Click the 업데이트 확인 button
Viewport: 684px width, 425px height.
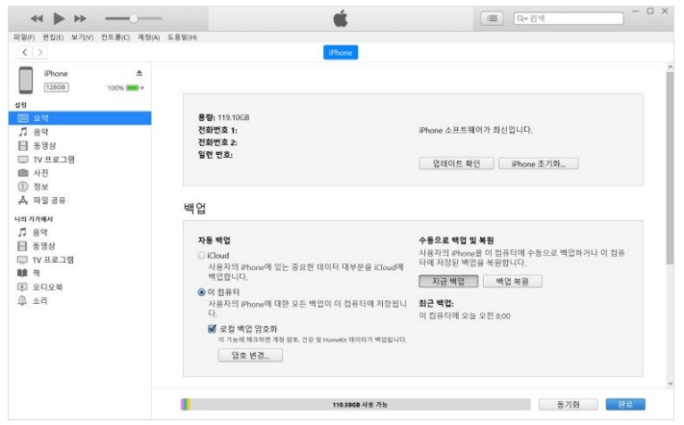point(456,163)
